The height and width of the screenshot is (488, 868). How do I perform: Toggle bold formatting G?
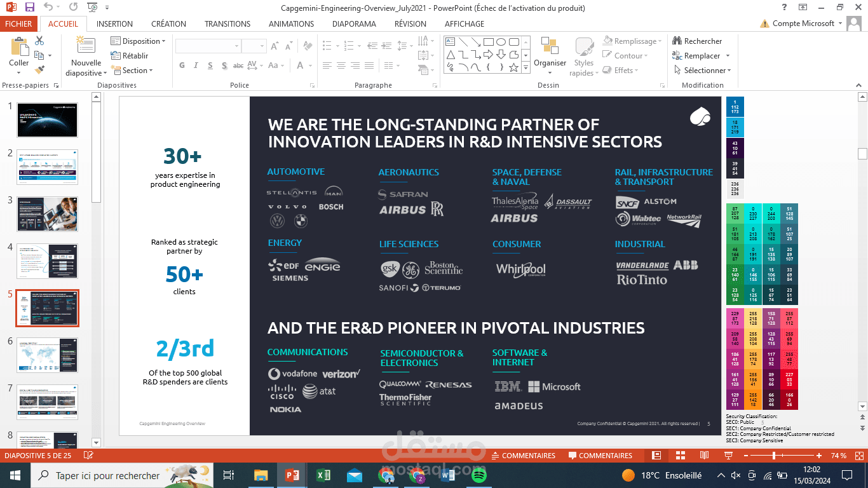pyautogui.click(x=182, y=65)
